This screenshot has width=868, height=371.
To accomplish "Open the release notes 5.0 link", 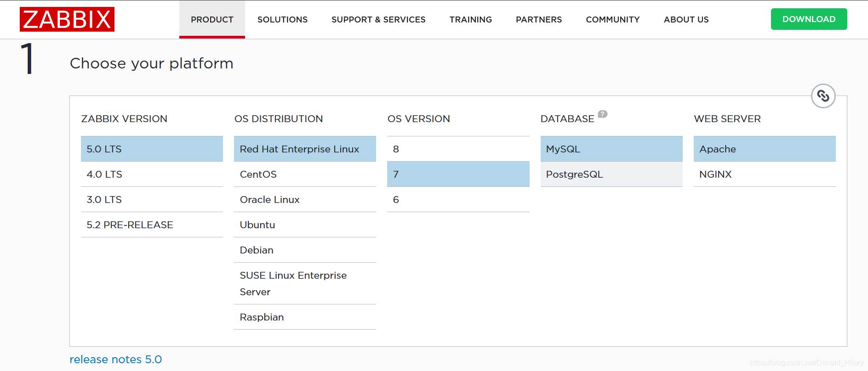I will (x=116, y=359).
